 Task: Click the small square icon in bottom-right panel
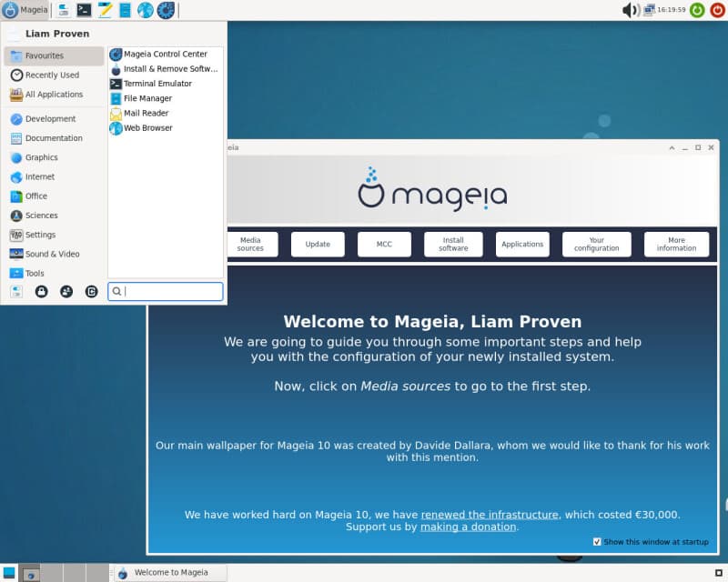click(718, 573)
